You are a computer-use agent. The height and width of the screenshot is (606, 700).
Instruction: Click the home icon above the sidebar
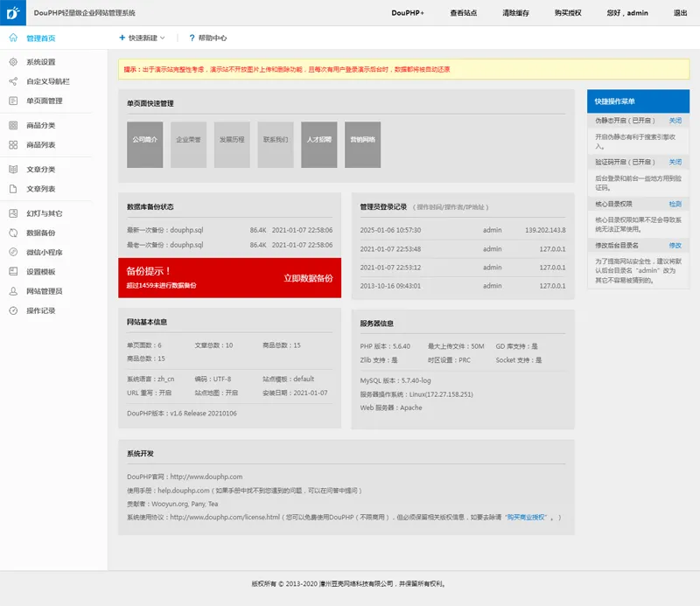point(12,38)
